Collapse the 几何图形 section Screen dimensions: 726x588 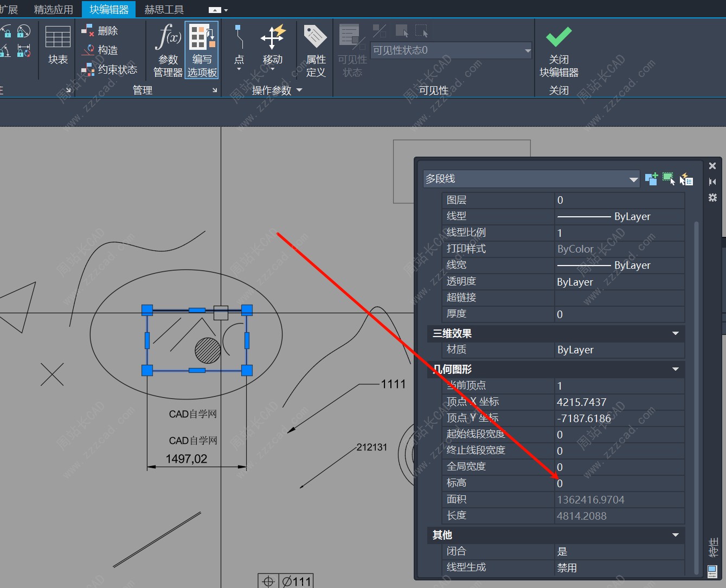click(676, 370)
